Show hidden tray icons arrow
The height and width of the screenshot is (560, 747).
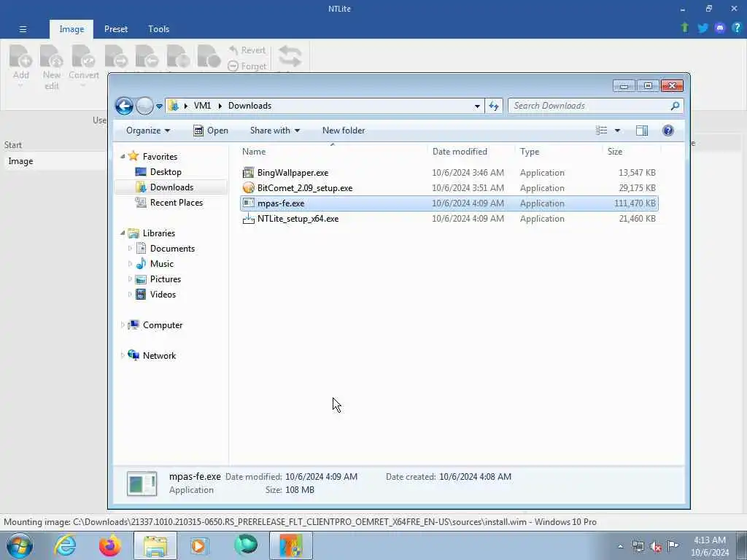coord(620,546)
